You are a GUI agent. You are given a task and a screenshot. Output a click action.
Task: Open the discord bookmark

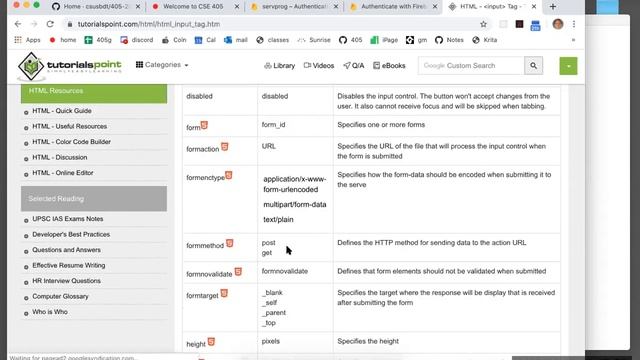click(137, 40)
